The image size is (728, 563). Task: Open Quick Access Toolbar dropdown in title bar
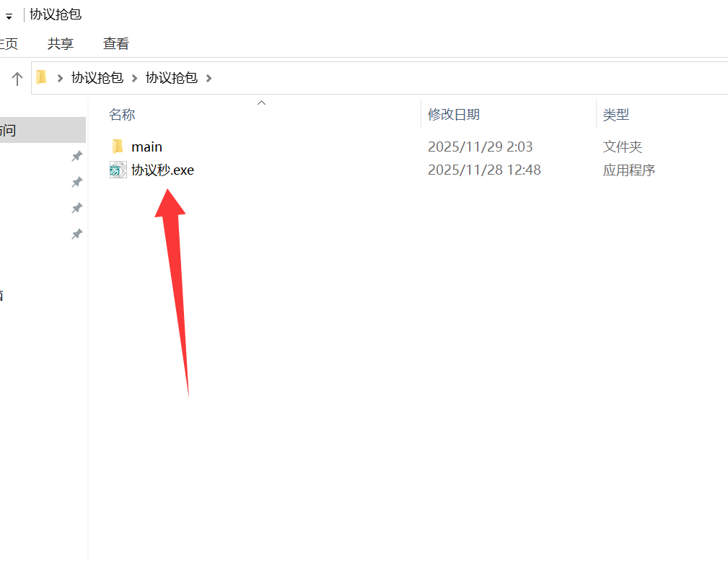[x=9, y=16]
